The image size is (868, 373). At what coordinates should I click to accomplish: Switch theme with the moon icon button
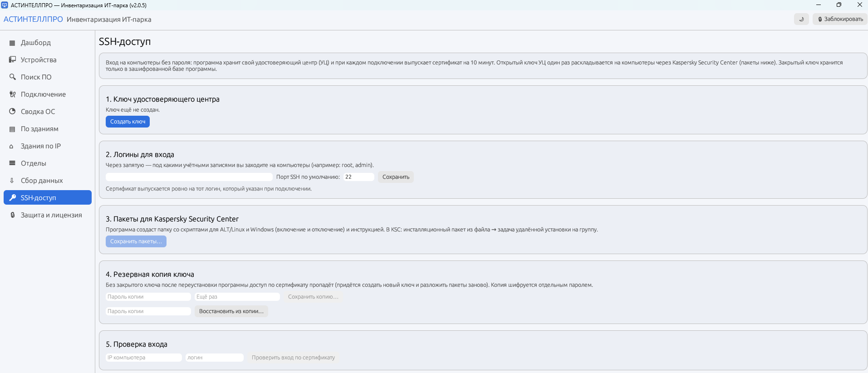[x=801, y=19]
